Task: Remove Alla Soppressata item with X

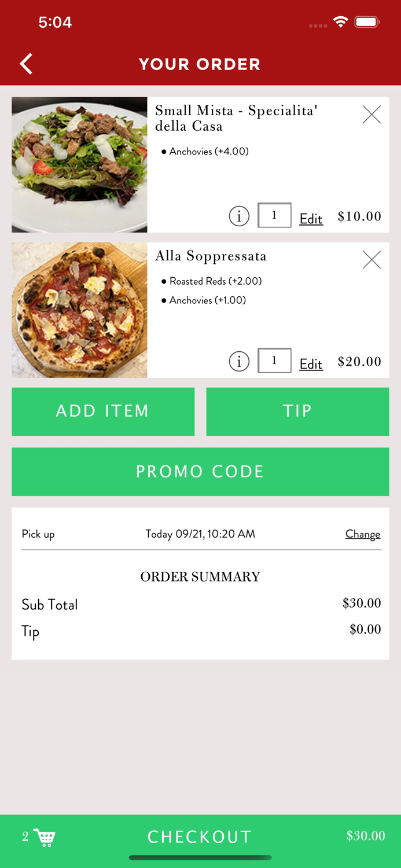Action: coord(371,260)
